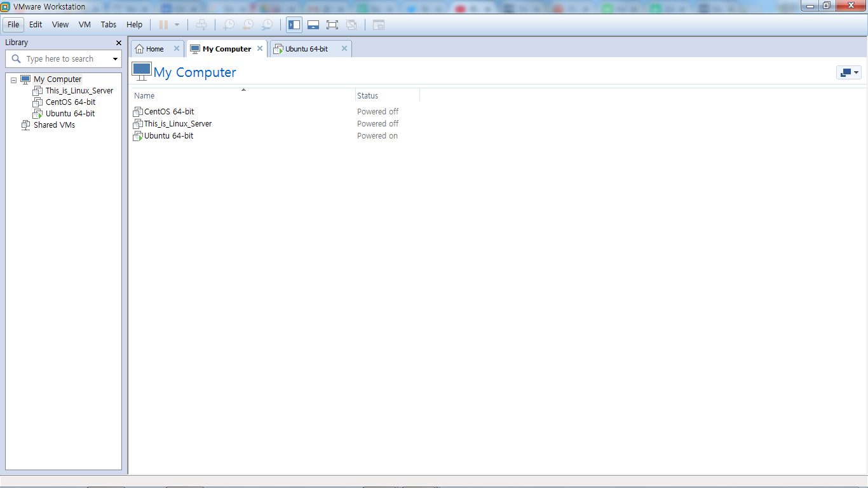Click the Ubuntu 64-bit powered-on icon in the list
The width and height of the screenshot is (868, 488).
[x=138, y=136]
